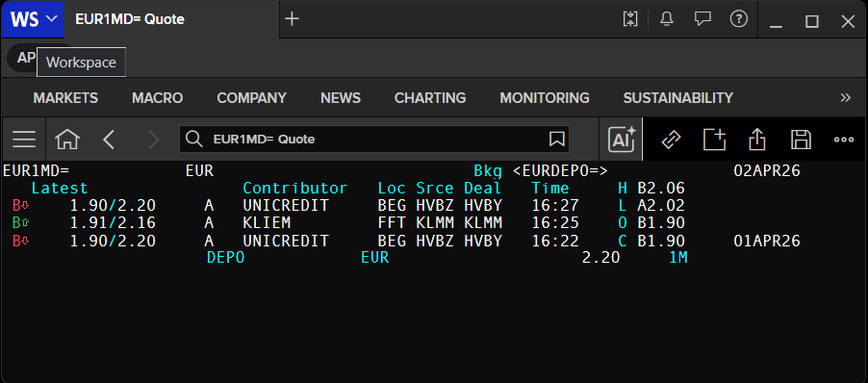Click the link chain icon
The image size is (868, 383).
[x=671, y=140]
